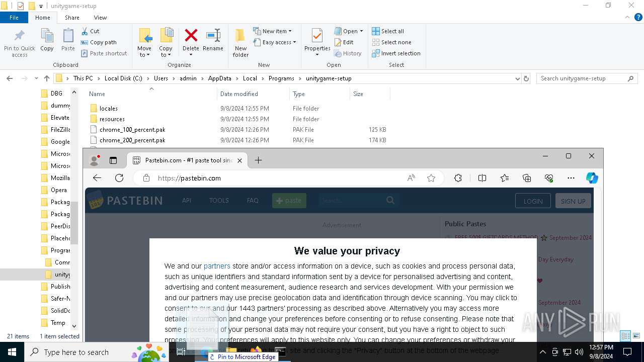Click the Search unitygame-setup field
Image resolution: width=644 pixels, height=362 pixels.
point(587,78)
